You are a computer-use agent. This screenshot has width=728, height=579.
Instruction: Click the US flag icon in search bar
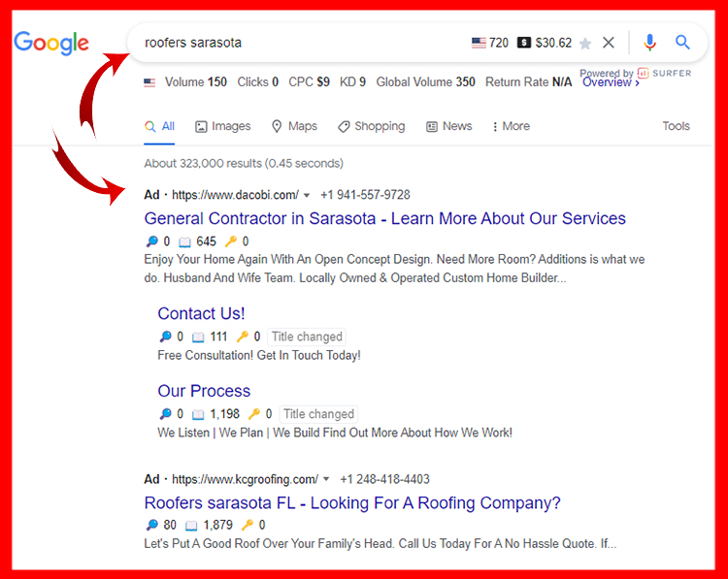coord(479,43)
